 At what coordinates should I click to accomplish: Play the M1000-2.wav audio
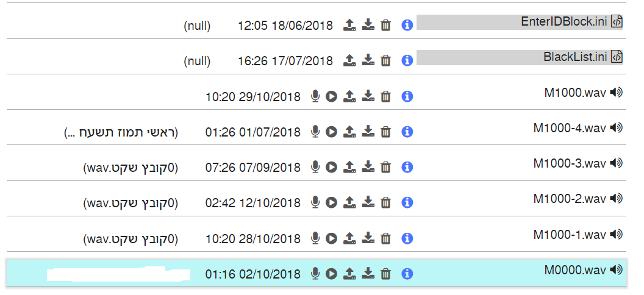pos(331,202)
